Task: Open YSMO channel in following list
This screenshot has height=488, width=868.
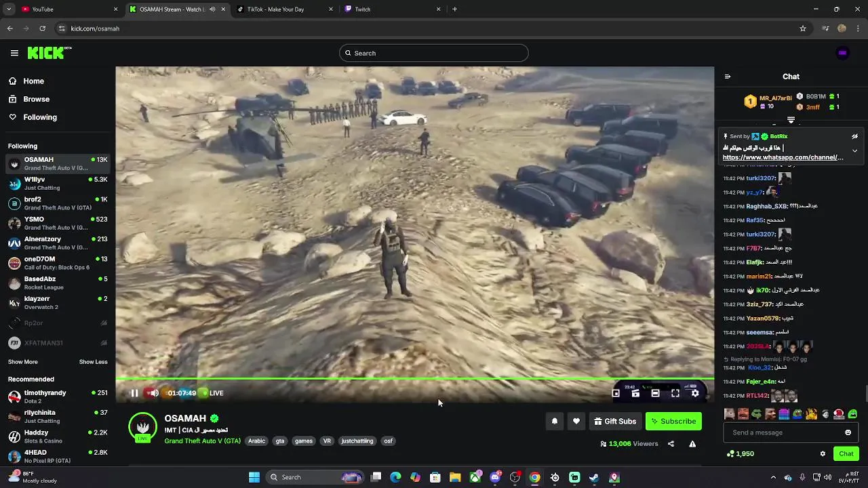Action: point(58,223)
